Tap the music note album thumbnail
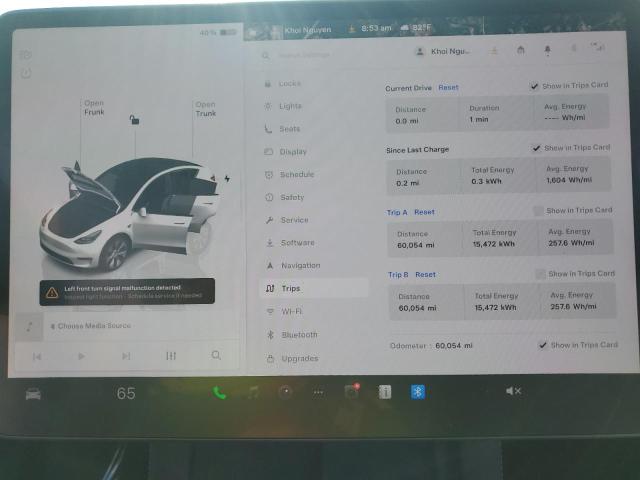Screen dimensions: 640x480 tap(29, 327)
